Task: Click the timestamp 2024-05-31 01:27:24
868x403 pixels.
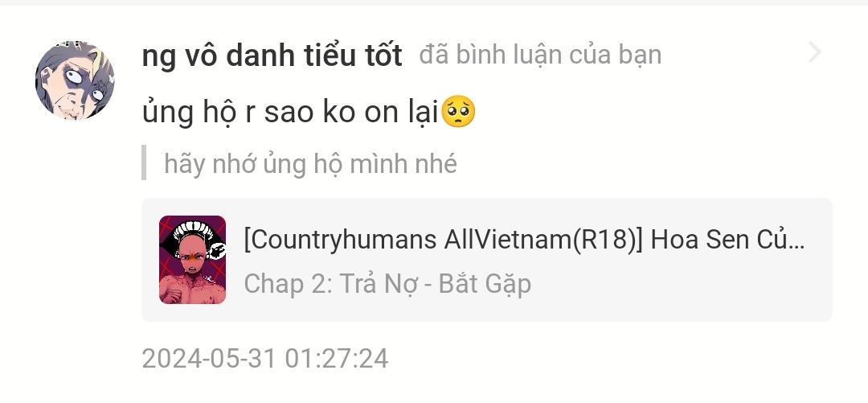Action: (265, 358)
